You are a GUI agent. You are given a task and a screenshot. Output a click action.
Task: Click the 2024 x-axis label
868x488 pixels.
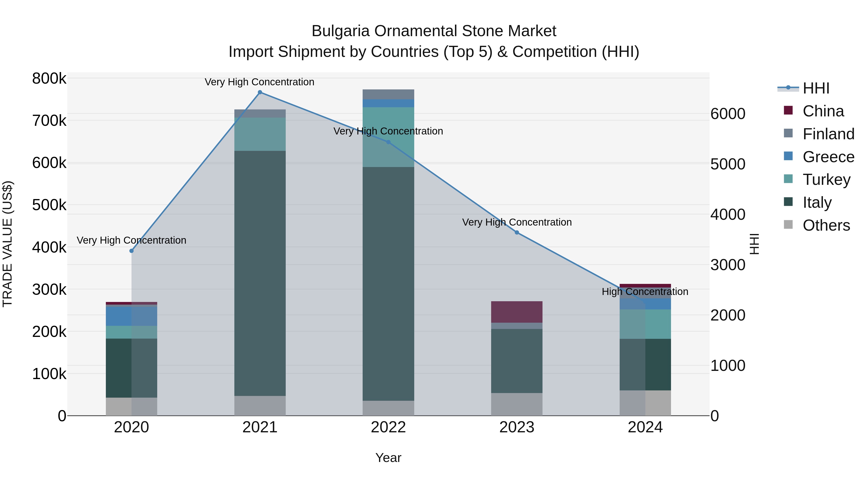pyautogui.click(x=645, y=427)
